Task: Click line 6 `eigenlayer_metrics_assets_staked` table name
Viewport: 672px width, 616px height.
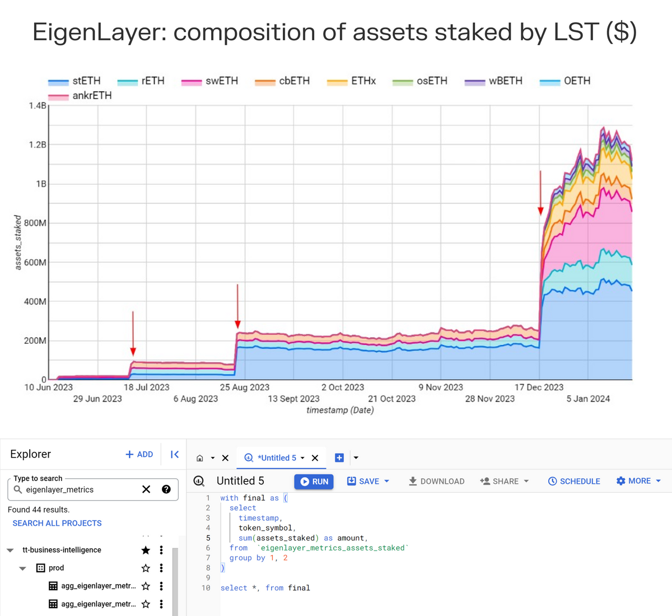Action: [x=333, y=548]
